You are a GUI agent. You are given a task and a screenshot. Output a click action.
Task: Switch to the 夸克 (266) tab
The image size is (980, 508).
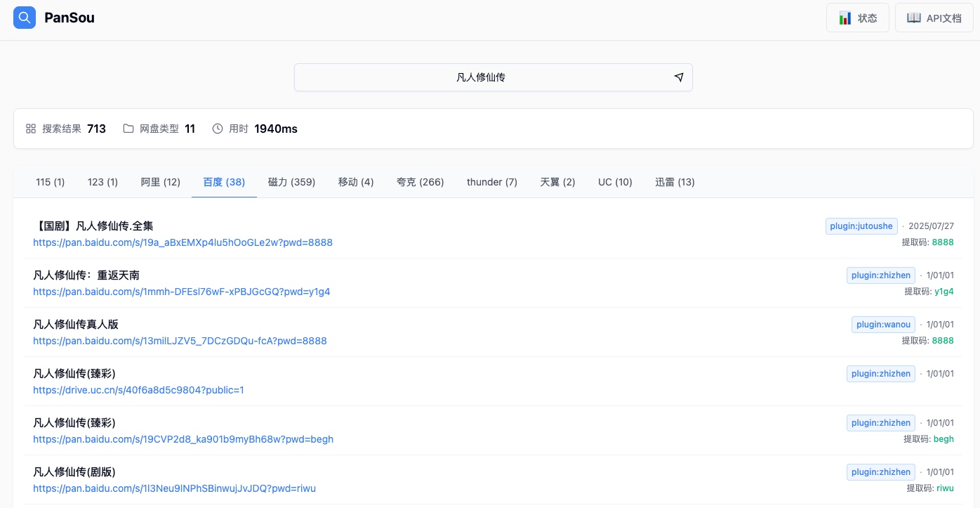pyautogui.click(x=420, y=182)
